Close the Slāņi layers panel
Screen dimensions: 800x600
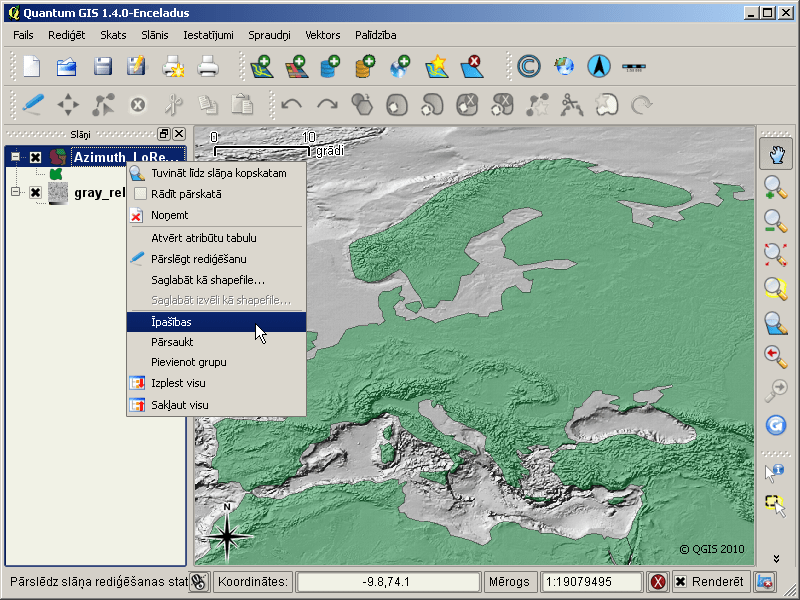pos(179,134)
